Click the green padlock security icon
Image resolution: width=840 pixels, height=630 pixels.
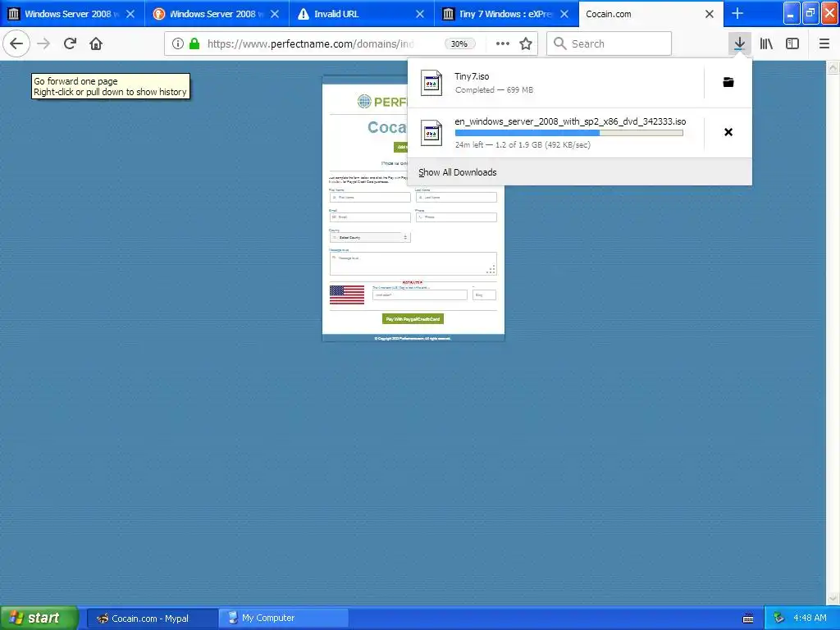point(194,43)
